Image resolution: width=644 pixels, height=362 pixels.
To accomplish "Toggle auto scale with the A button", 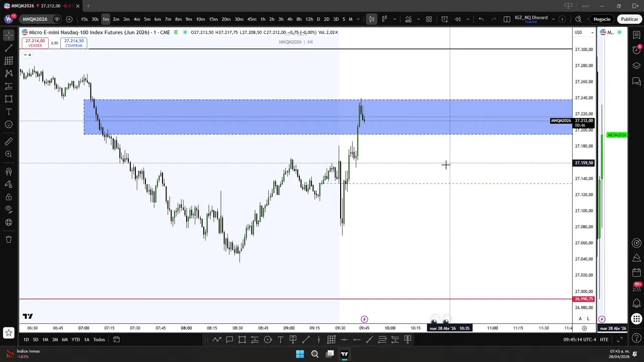I will click(x=580, y=319).
